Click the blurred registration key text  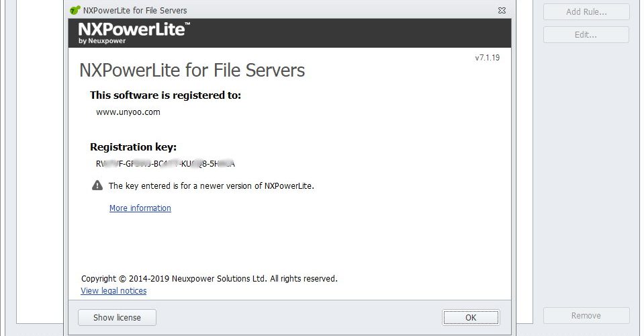coord(165,164)
